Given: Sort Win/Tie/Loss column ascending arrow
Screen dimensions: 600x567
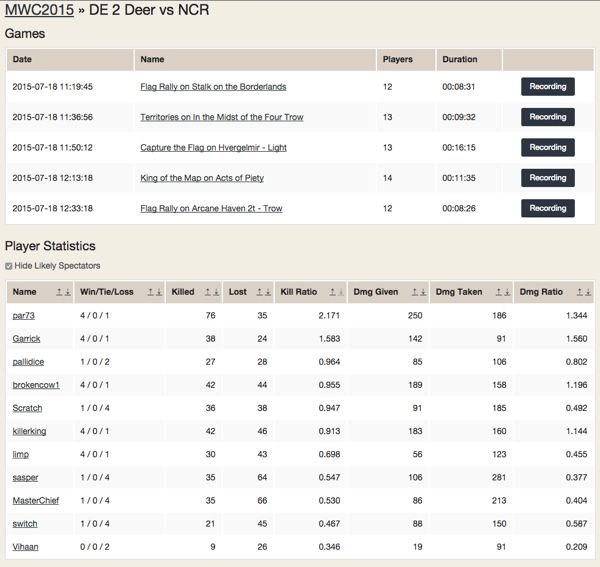Looking at the screenshot, I should (x=150, y=292).
